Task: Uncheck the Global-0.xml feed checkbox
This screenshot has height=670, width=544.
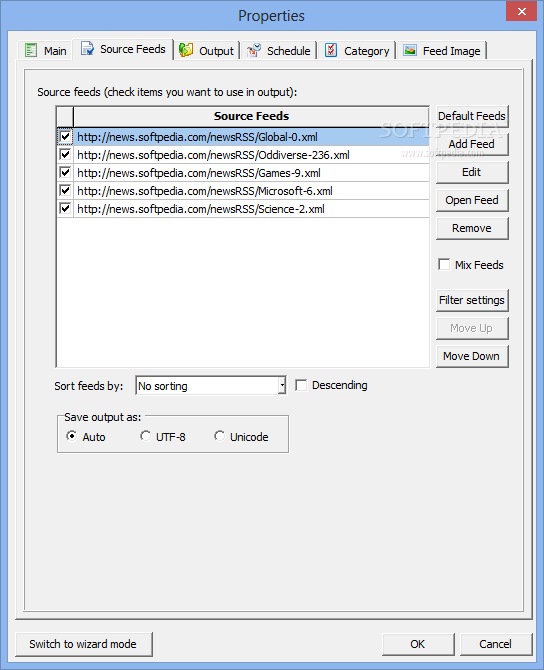Action: coord(65,137)
